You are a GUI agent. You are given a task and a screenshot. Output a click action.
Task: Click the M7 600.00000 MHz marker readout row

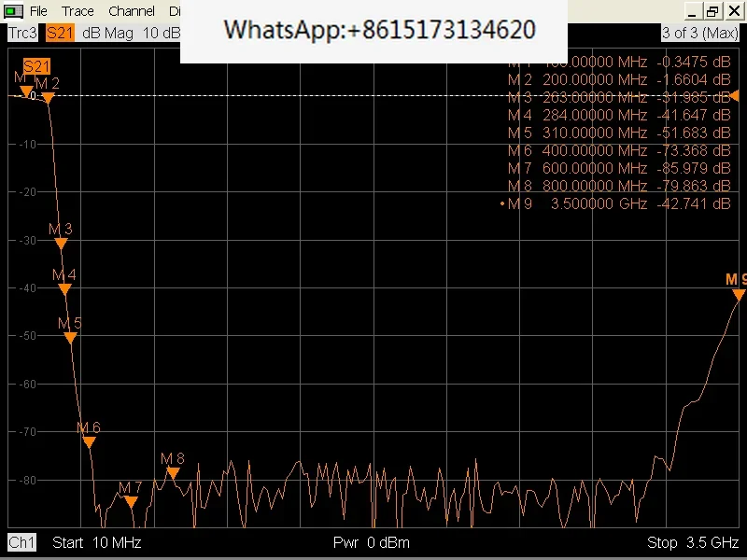[619, 168]
